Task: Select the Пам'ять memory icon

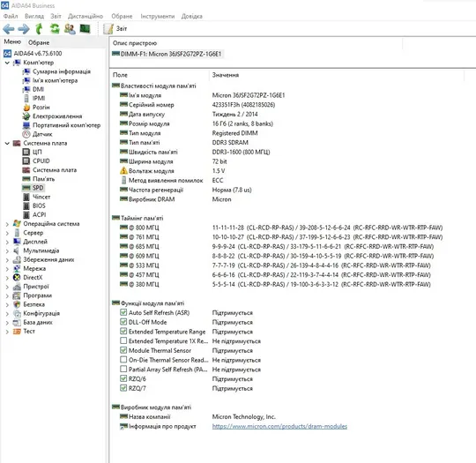Action: point(26,179)
